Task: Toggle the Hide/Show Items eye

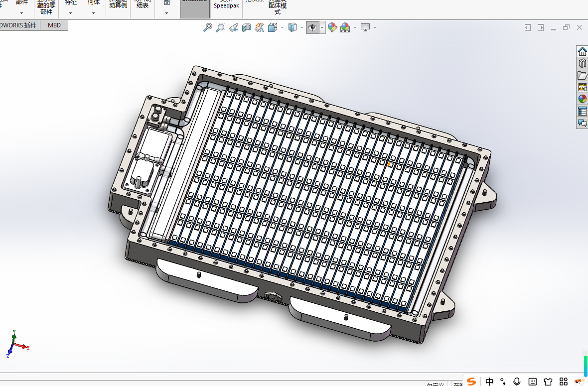Action: coord(313,27)
